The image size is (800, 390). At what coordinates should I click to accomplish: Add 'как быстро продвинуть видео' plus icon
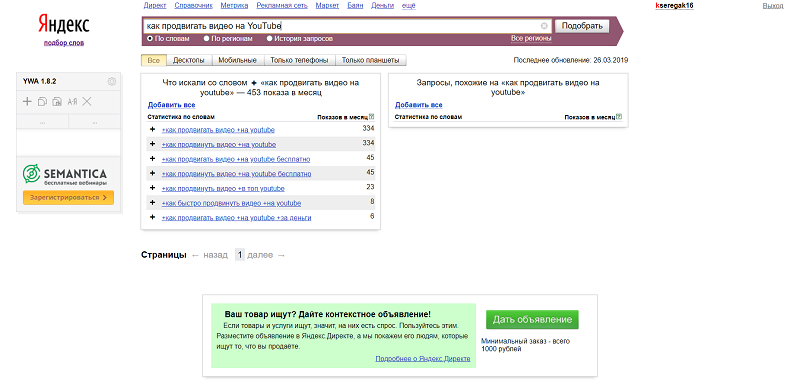[152, 203]
